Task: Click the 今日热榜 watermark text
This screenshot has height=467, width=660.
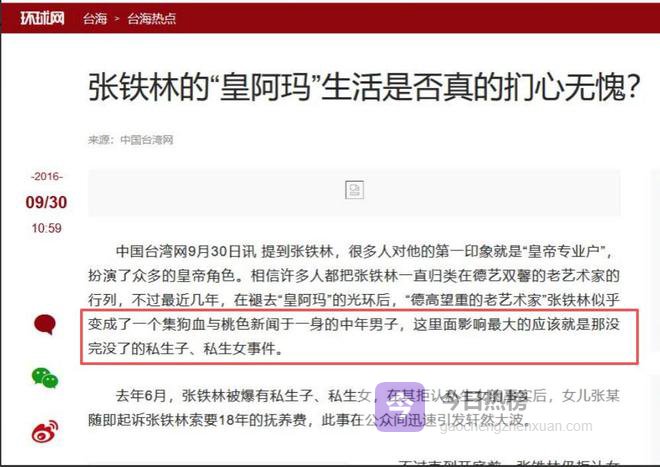Action: 484,403
